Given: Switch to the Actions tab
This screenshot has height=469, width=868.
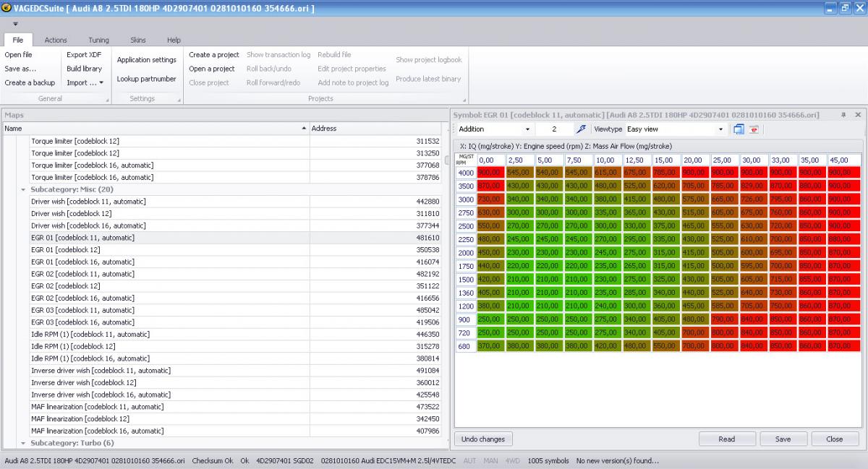Looking at the screenshot, I should tap(56, 40).
